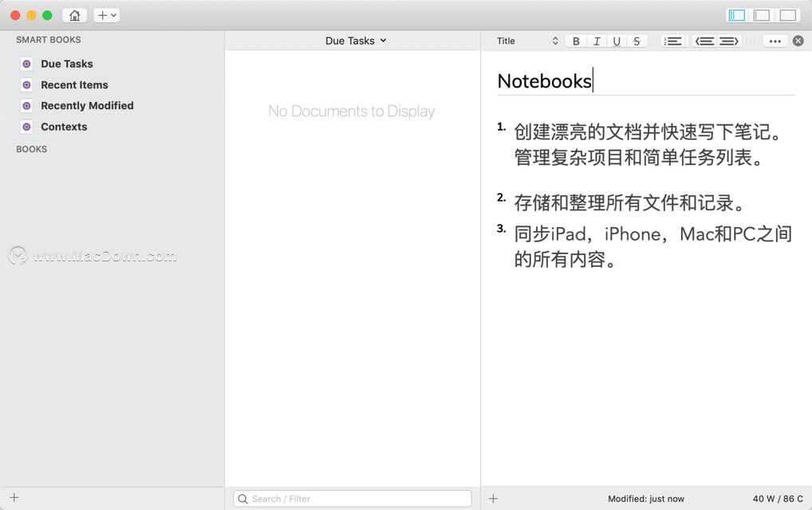Open the More options (…) menu
This screenshot has width=812, height=510.
[775, 41]
